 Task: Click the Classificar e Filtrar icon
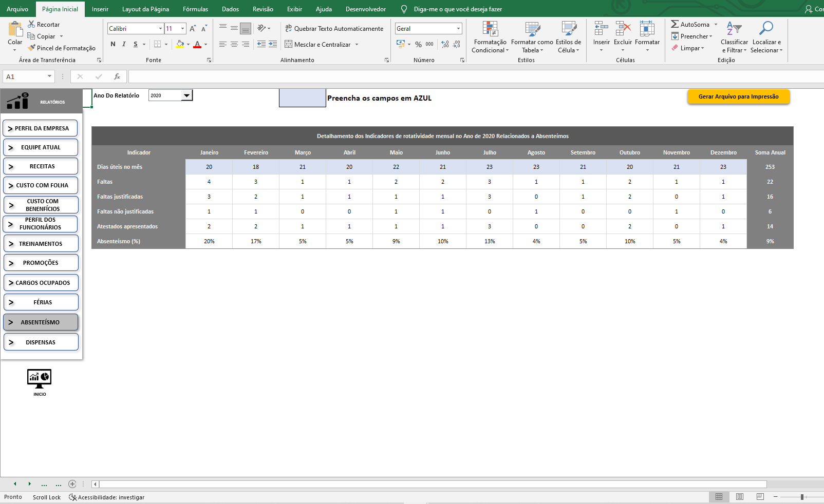click(x=734, y=28)
